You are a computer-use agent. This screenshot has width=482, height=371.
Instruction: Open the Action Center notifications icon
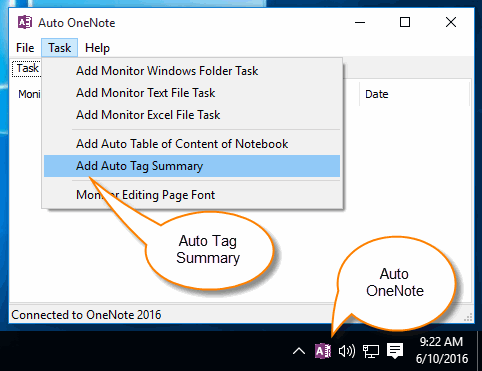click(x=395, y=351)
